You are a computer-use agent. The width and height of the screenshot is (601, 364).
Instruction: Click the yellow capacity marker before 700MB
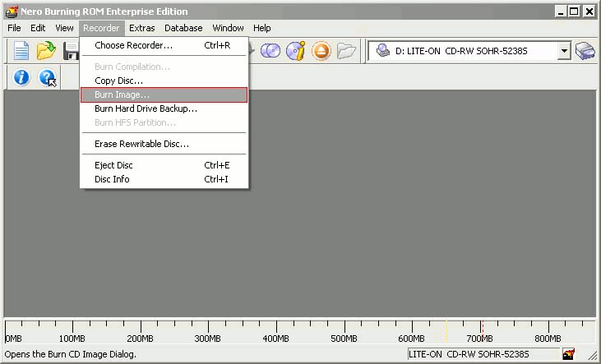446,331
